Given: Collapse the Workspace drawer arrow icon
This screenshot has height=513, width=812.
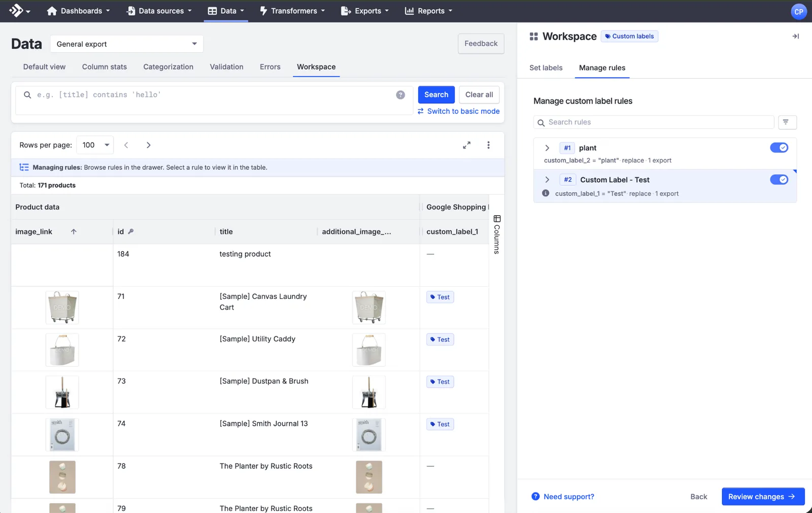Looking at the screenshot, I should coord(795,36).
